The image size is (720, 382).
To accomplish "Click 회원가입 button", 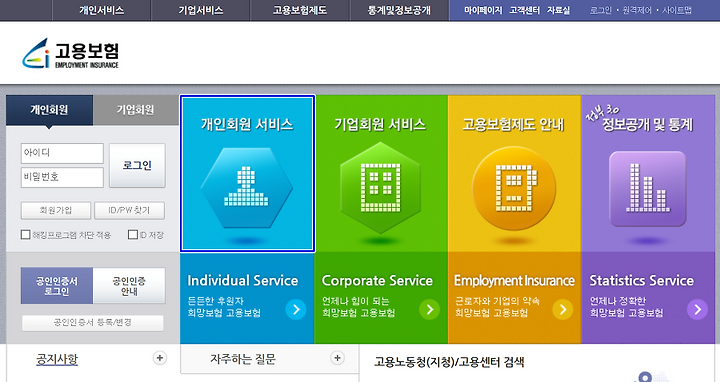I will pyautogui.click(x=56, y=210).
